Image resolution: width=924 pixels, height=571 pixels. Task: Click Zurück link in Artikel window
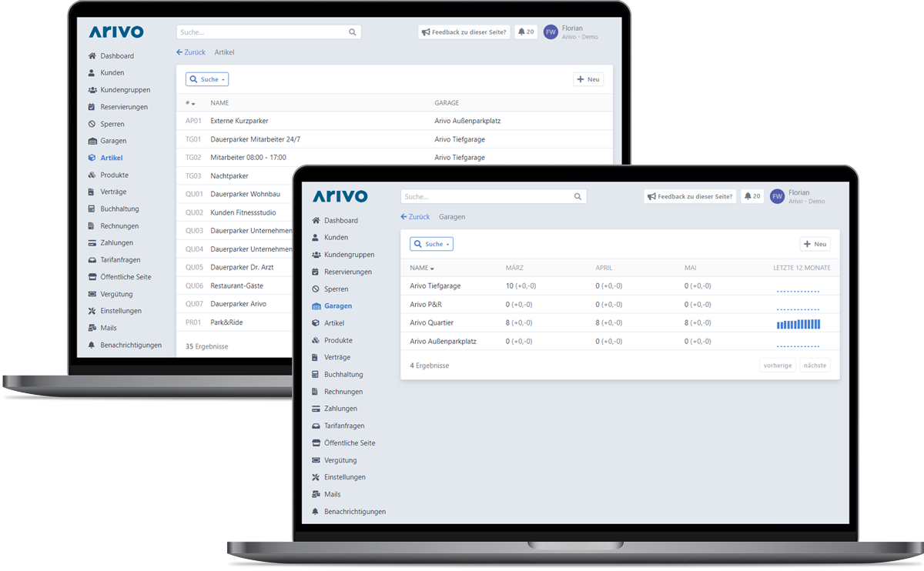190,52
